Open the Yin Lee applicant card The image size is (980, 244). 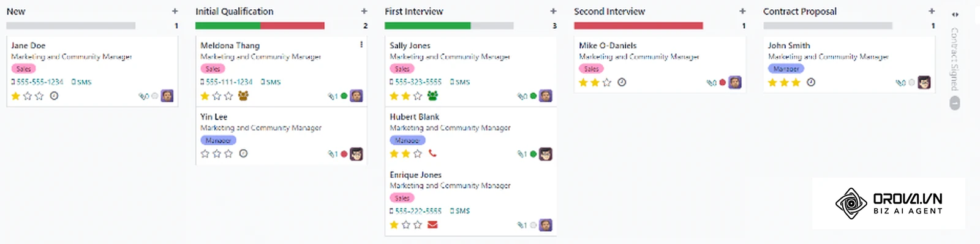[x=281, y=137]
